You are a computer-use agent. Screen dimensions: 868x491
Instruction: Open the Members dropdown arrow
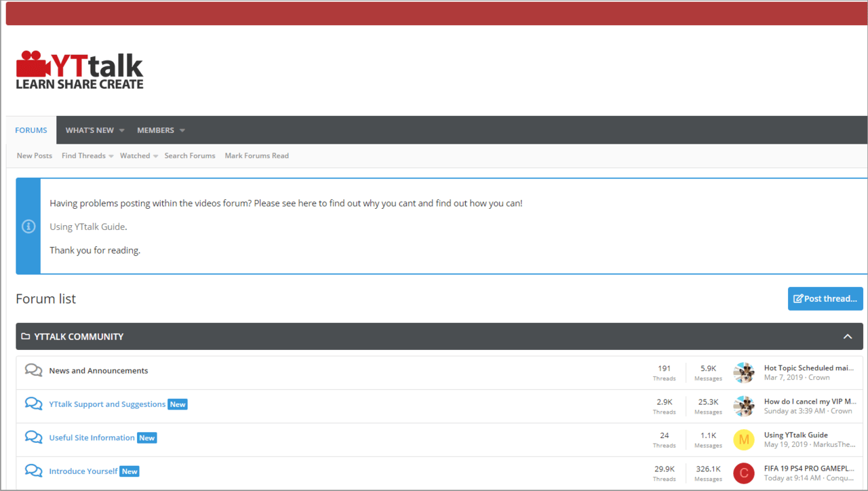[182, 130]
